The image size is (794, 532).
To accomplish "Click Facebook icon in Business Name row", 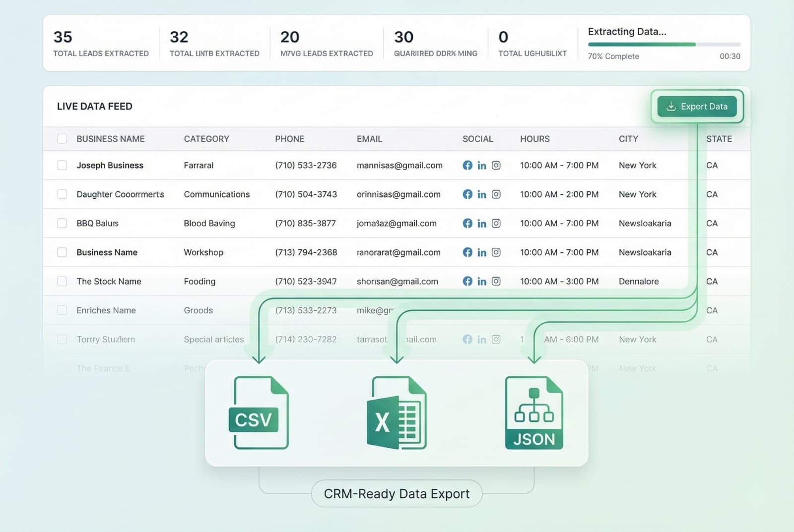I will (467, 252).
